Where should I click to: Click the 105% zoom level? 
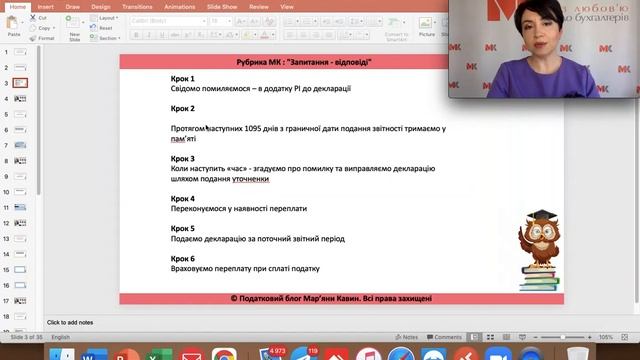[606, 337]
